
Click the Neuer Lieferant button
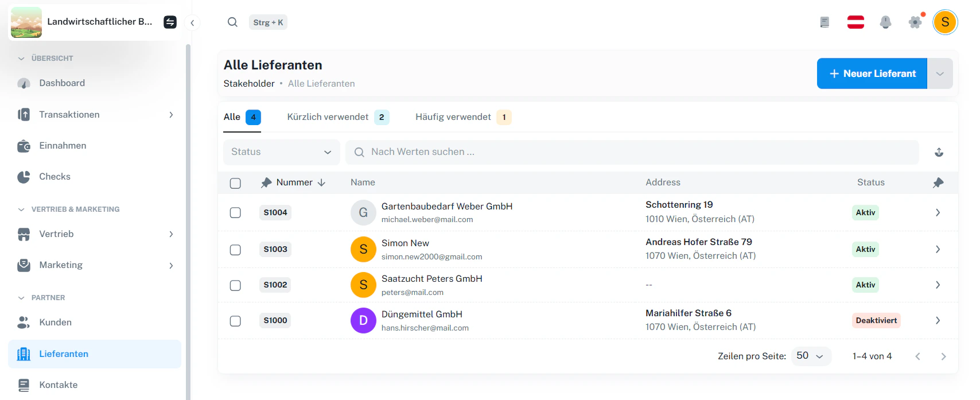coord(872,73)
